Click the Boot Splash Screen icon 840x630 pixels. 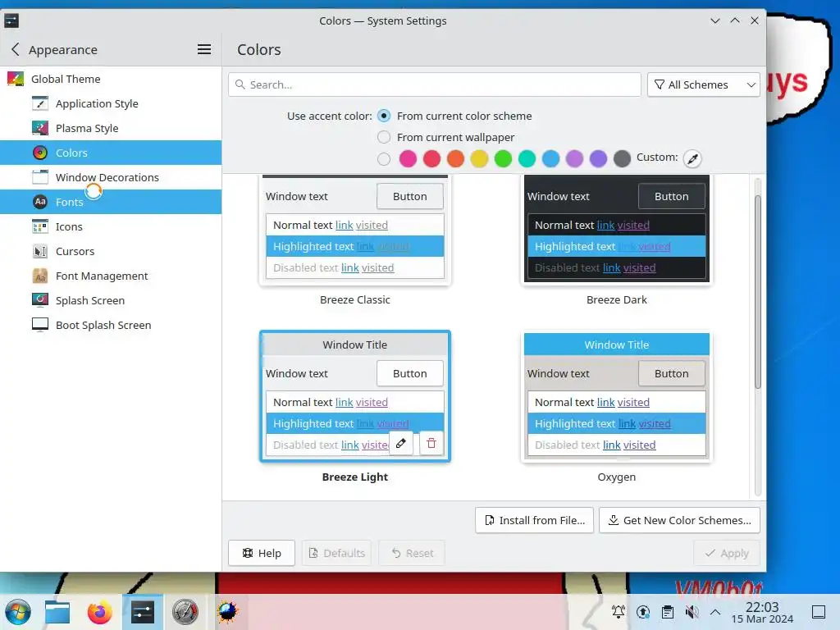click(x=40, y=325)
